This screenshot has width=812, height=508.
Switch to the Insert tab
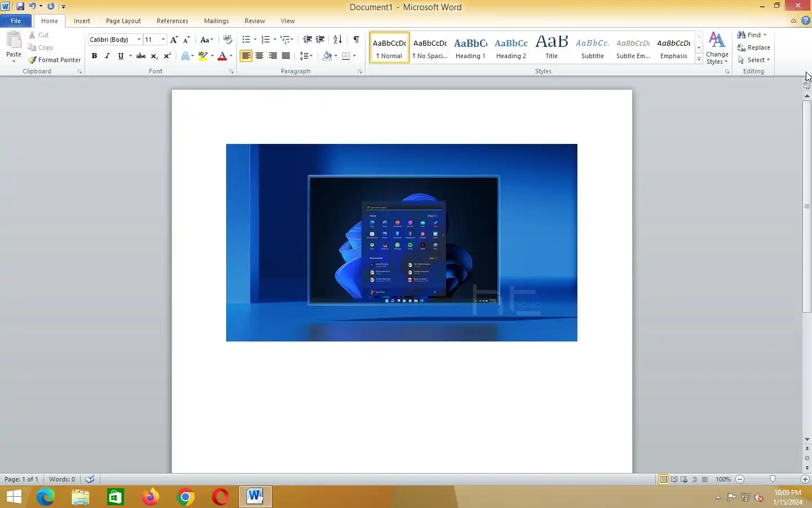click(82, 21)
